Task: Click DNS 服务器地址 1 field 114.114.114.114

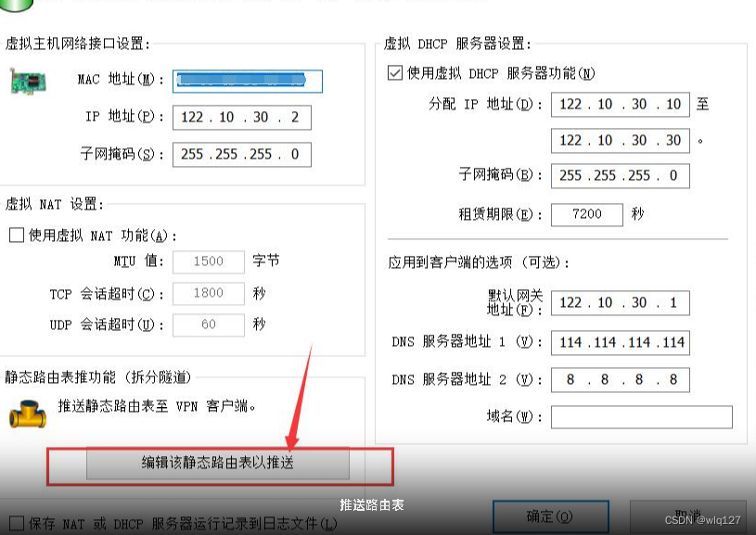Action: coord(620,343)
